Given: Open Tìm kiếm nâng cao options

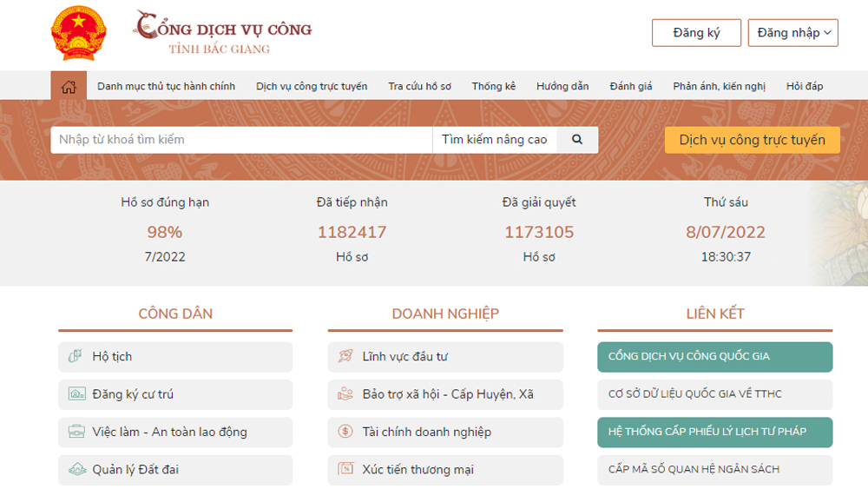Looking at the screenshot, I should point(494,140).
